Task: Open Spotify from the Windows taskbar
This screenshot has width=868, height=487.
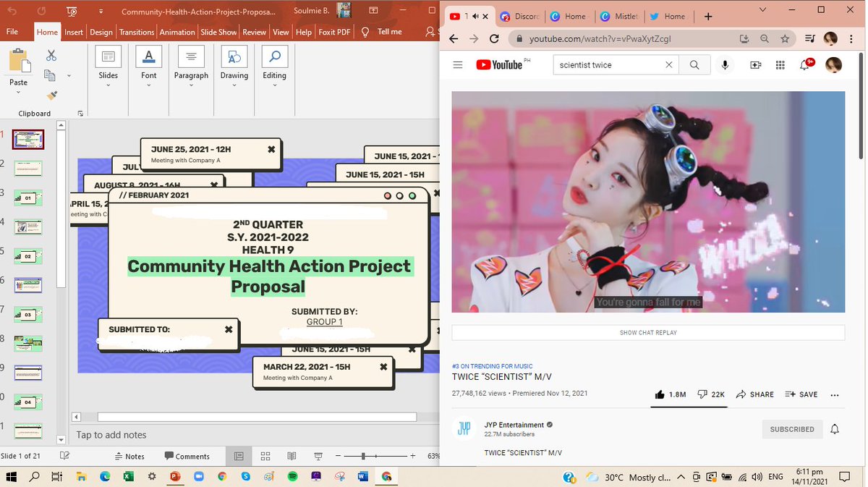Action: (x=292, y=477)
